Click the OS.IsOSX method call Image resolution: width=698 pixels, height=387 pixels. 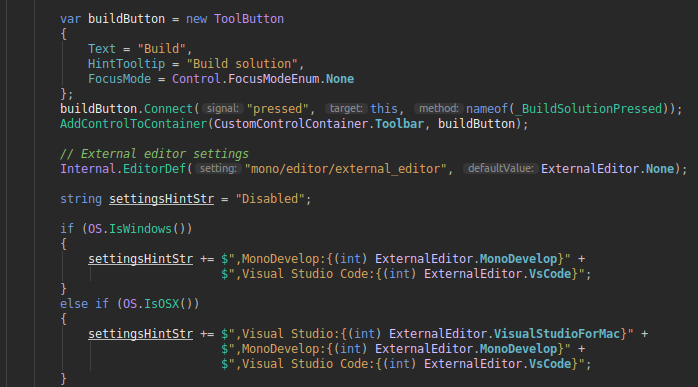[157, 304]
